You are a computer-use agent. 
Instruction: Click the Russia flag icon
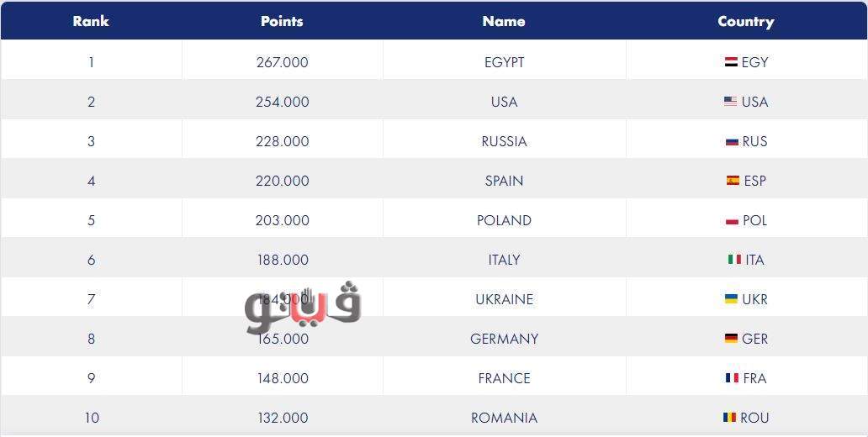coord(732,141)
